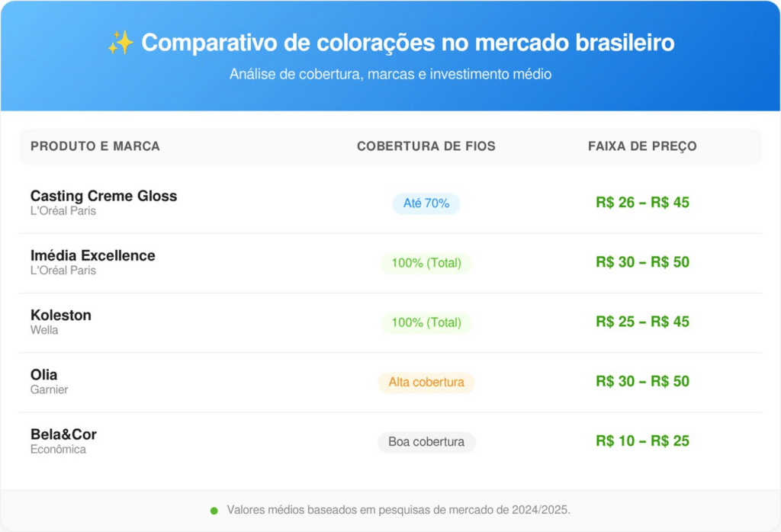Click the green dot in the footer
781x532 pixels.
point(214,511)
